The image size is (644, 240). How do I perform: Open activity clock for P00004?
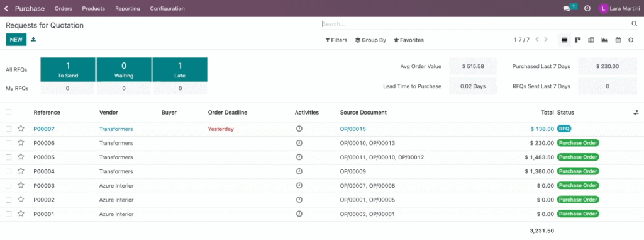299,171
